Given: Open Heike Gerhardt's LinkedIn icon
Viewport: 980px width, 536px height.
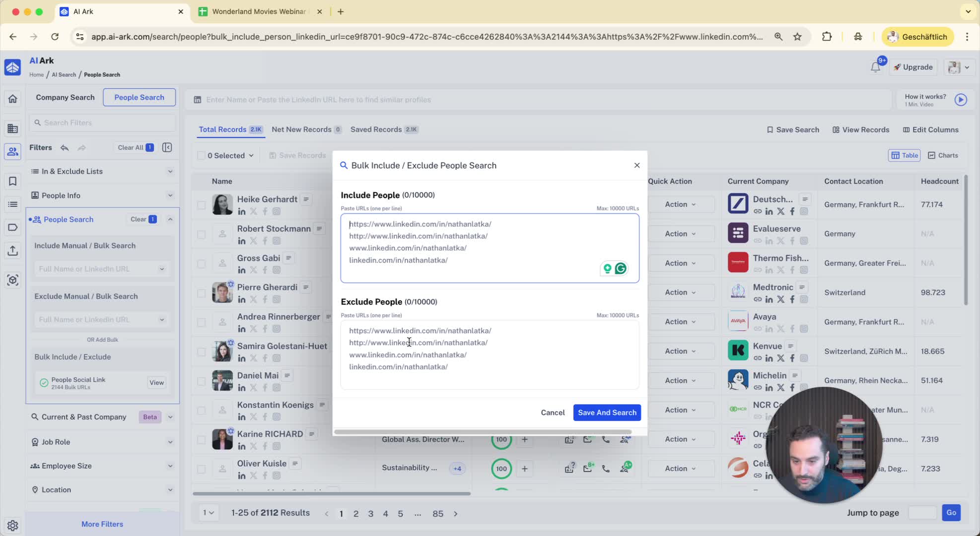Looking at the screenshot, I should (x=242, y=211).
